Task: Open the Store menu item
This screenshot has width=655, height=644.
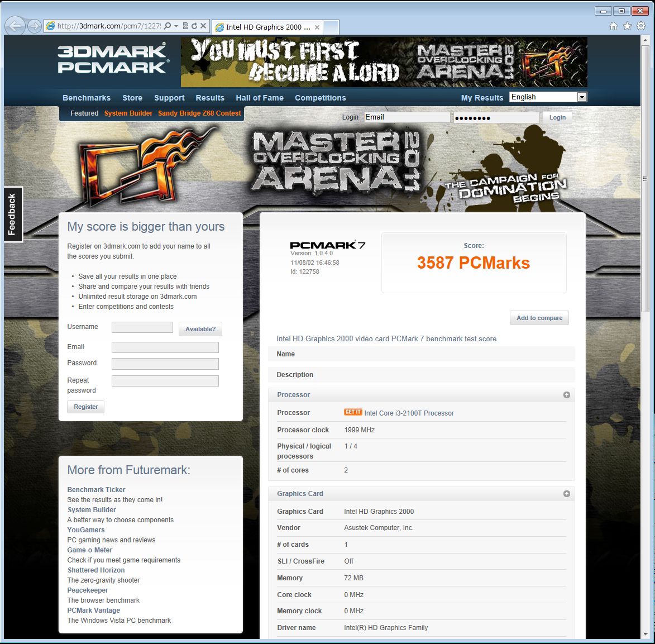Action: click(x=132, y=98)
